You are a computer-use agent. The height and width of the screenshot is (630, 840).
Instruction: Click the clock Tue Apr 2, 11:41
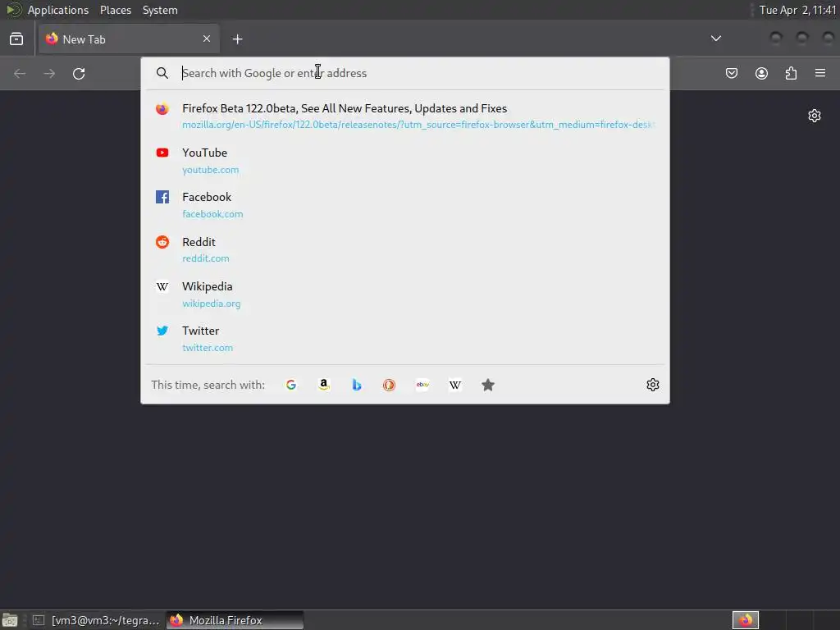[x=797, y=10]
